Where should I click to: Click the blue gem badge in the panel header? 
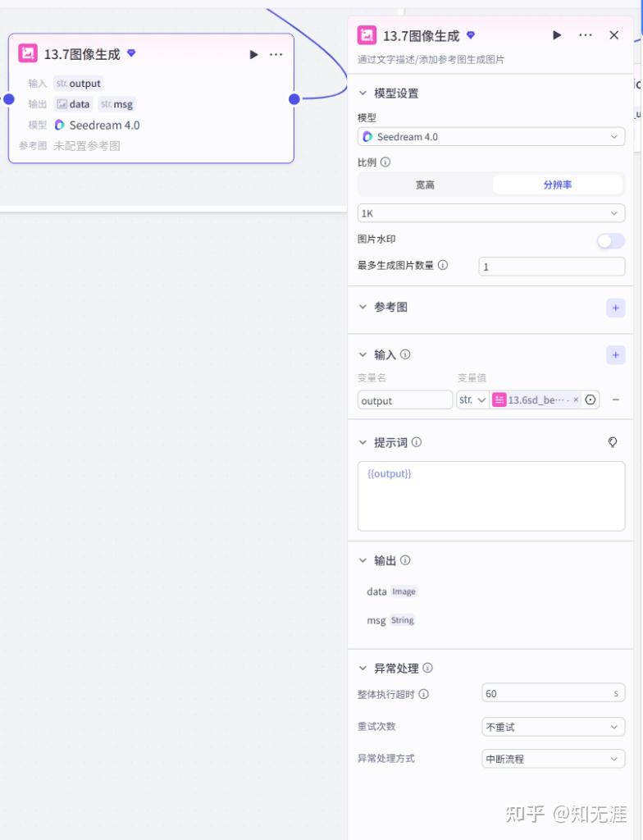[471, 35]
